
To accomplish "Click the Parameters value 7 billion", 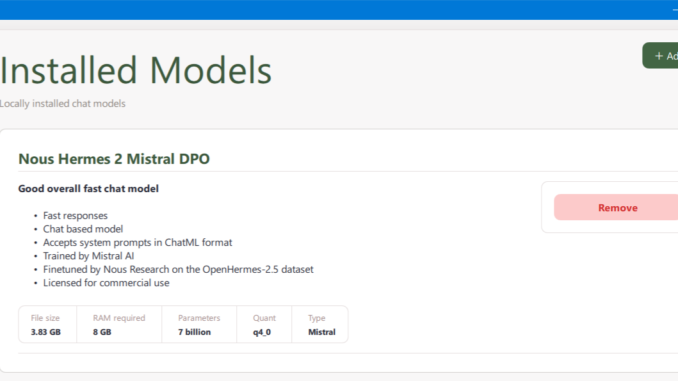I will (x=195, y=332).
